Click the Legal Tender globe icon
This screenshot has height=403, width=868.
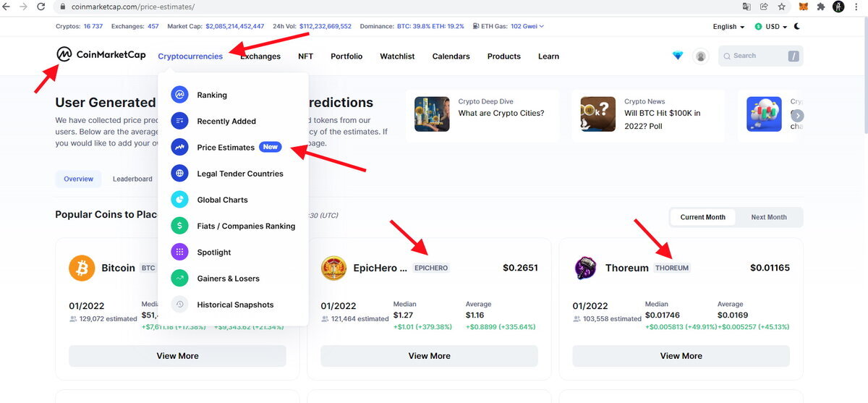click(179, 174)
